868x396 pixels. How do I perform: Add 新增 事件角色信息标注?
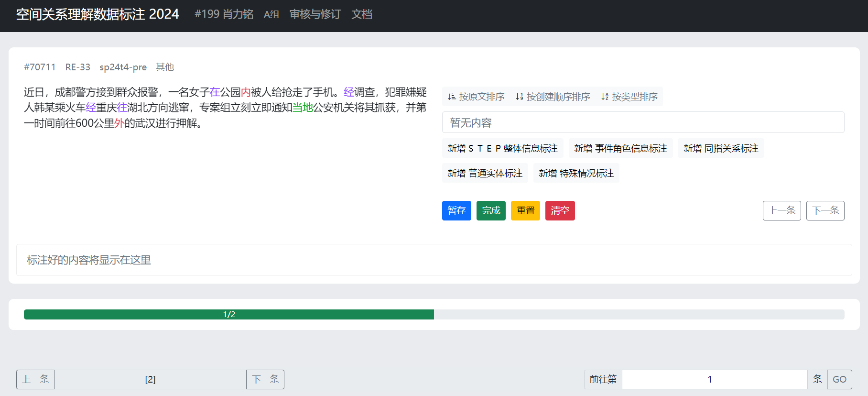point(620,148)
